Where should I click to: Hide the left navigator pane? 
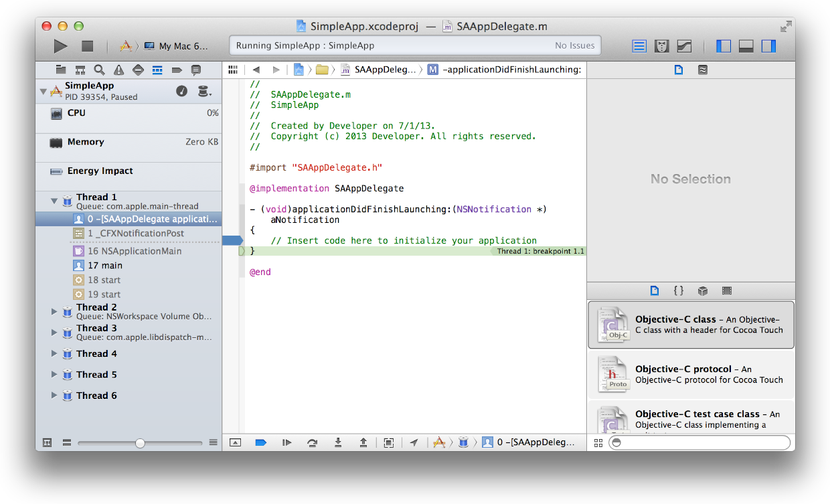click(x=724, y=46)
